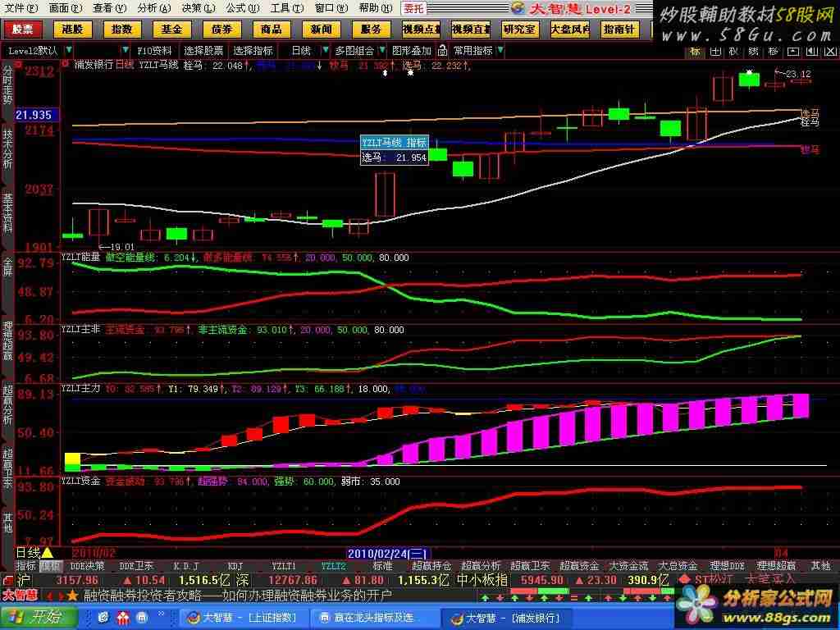This screenshot has width=840, height=630.
Task: Click the left-arrow panel icon in chart toolbar
Action: 812,52
